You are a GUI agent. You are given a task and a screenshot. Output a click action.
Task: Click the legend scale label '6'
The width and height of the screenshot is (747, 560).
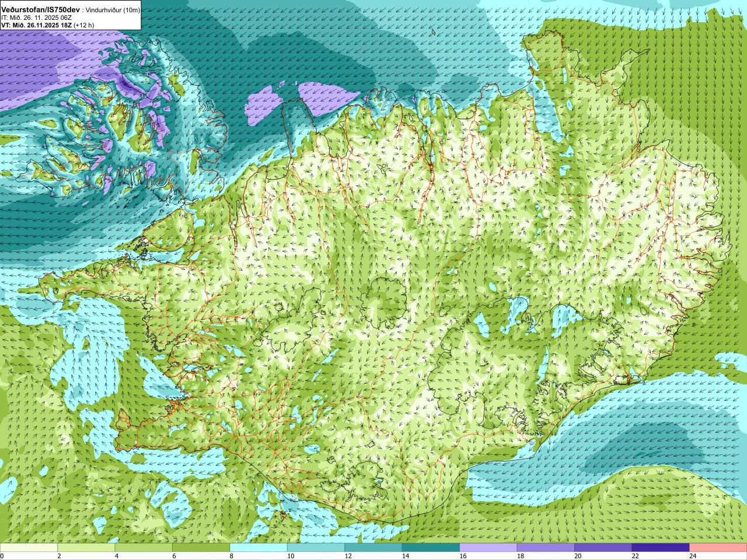tap(174, 556)
